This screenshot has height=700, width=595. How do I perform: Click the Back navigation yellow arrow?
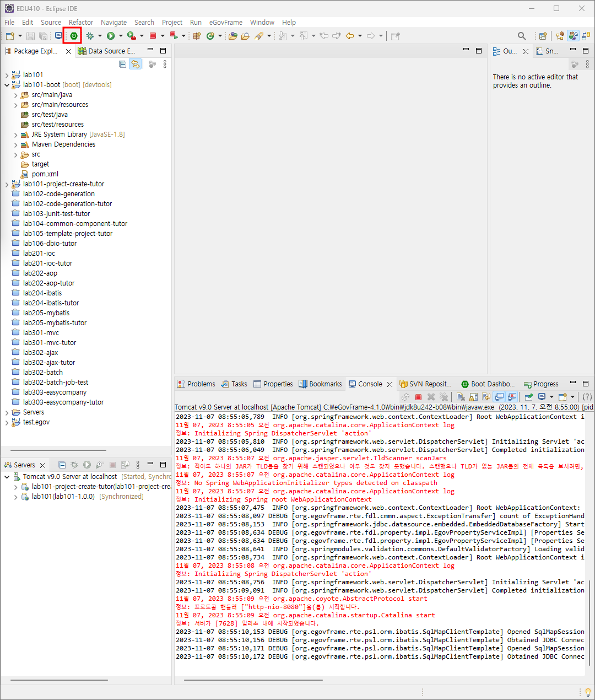point(350,36)
